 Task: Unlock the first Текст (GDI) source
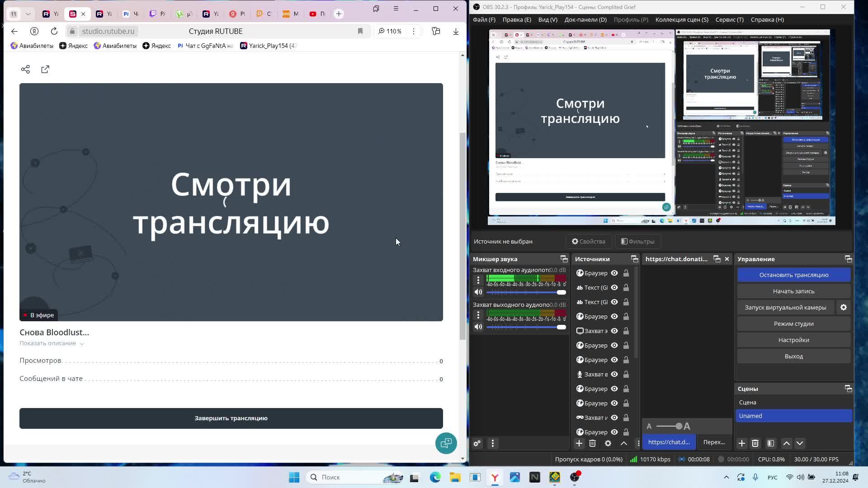coord(626,287)
